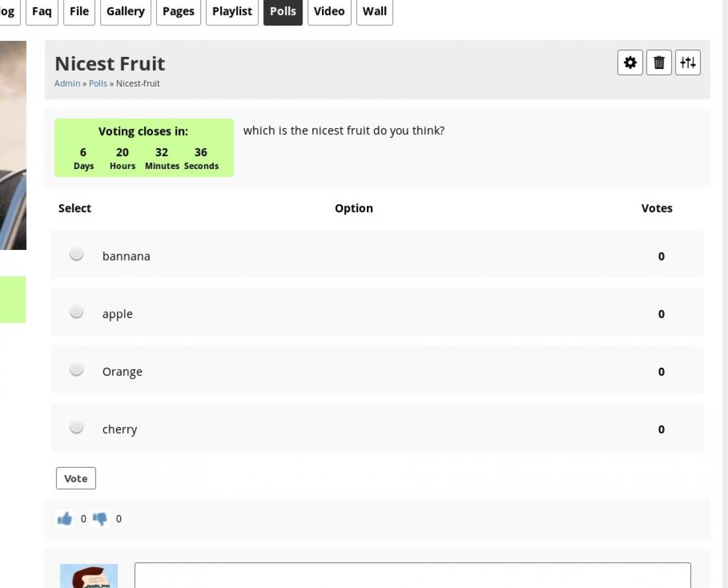
Task: Click the profile photo on the left
Action: (x=13, y=145)
